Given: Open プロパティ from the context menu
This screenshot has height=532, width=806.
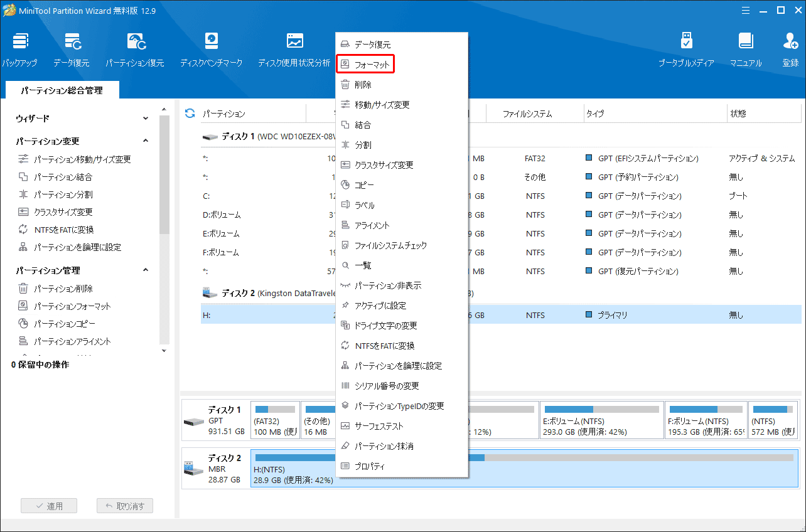Looking at the screenshot, I should click(x=402, y=466).
